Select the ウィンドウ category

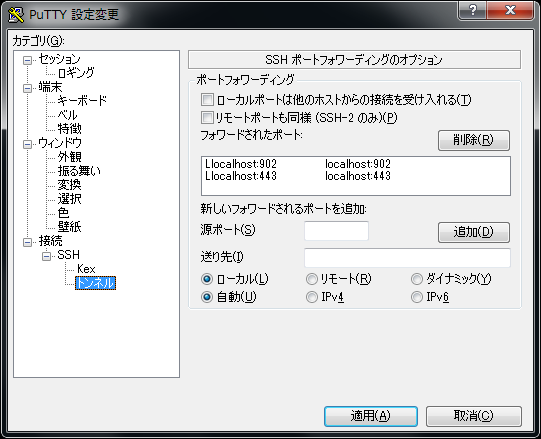[60, 143]
